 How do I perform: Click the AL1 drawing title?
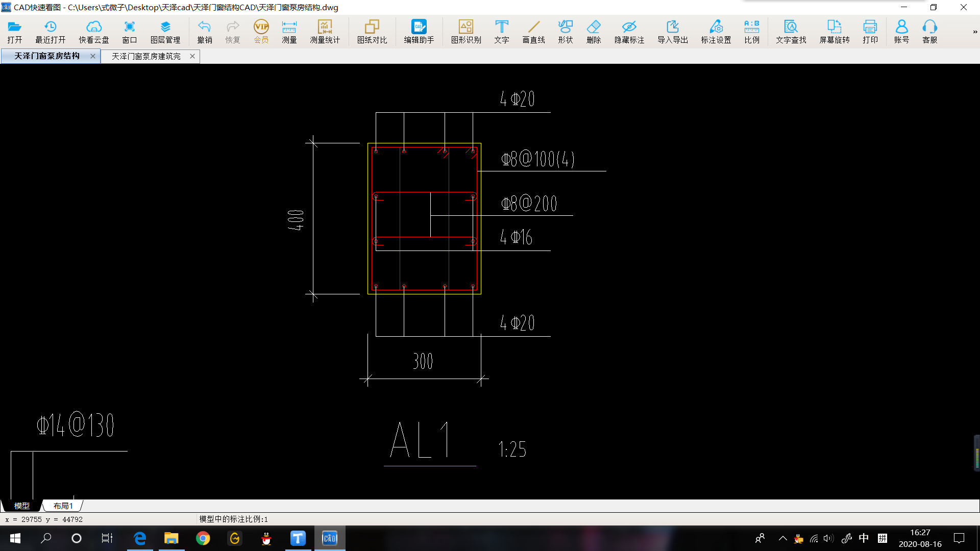point(421,440)
